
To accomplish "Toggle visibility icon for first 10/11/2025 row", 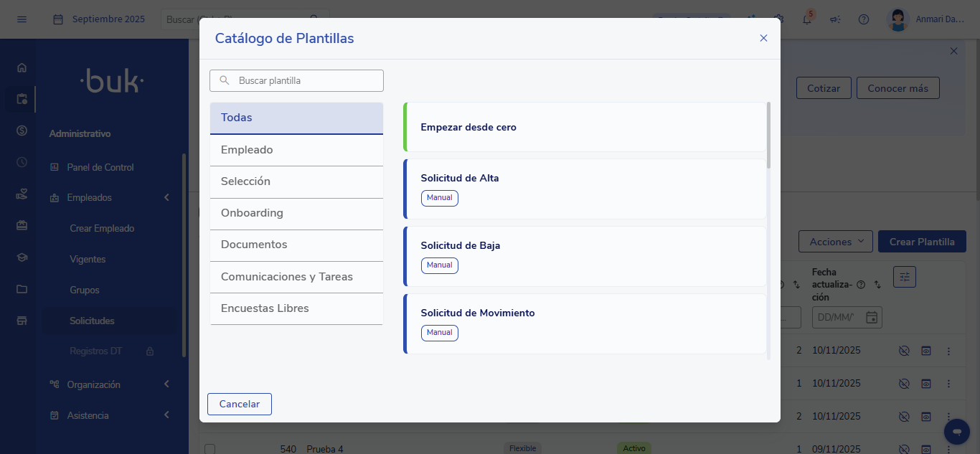I will click(904, 351).
